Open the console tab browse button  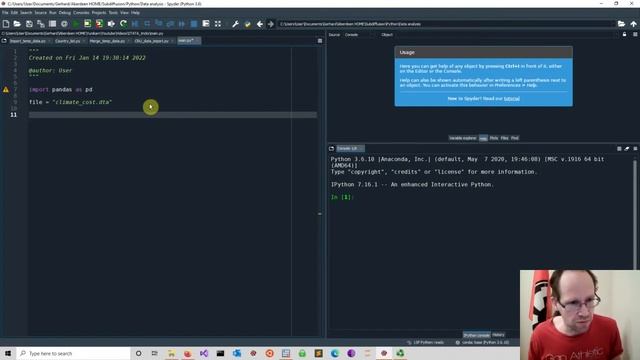[331, 149]
